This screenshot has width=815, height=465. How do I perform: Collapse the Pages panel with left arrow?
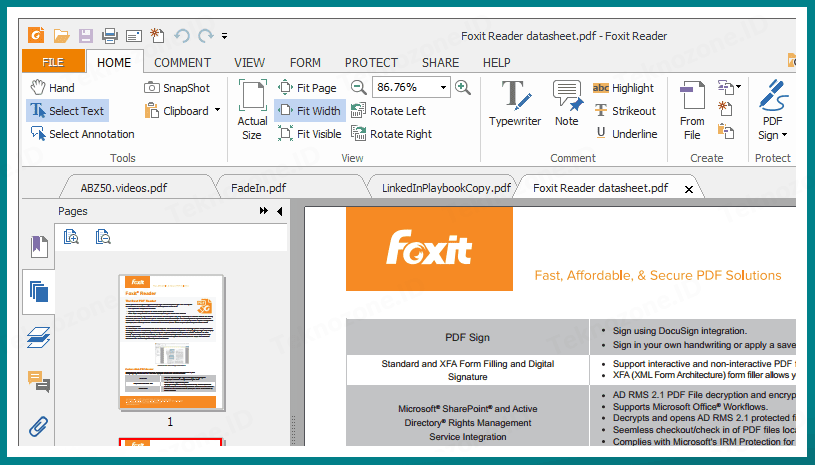pos(280,211)
